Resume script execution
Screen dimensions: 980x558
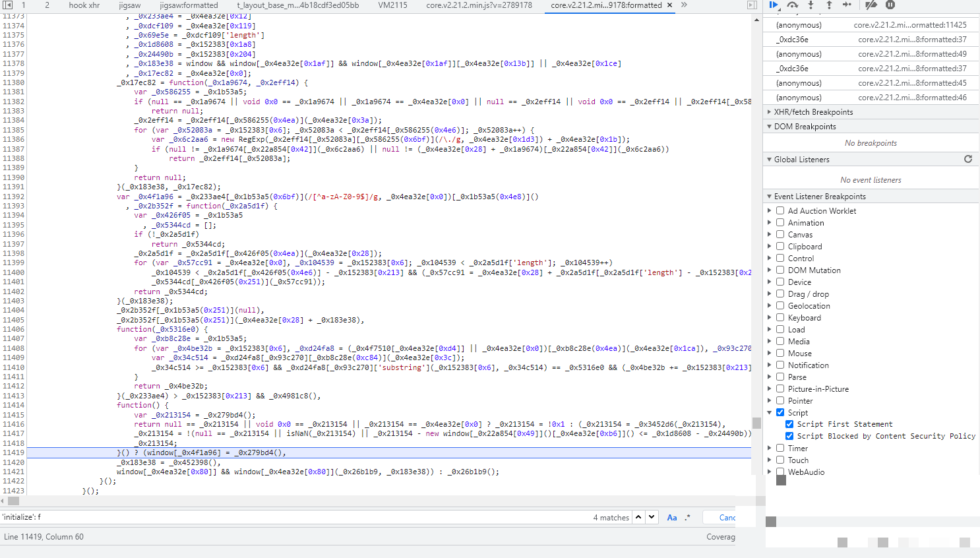(x=774, y=5)
